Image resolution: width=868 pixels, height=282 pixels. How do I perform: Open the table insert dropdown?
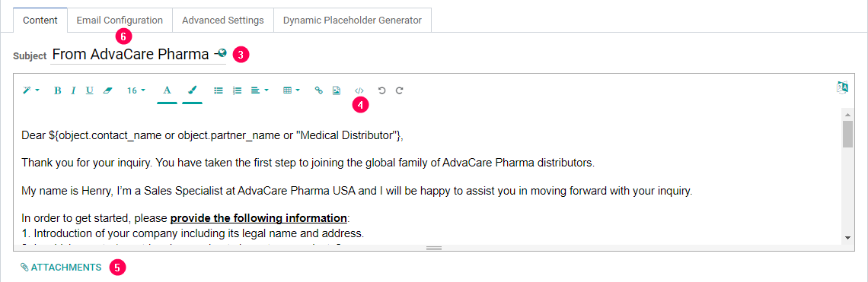292,90
